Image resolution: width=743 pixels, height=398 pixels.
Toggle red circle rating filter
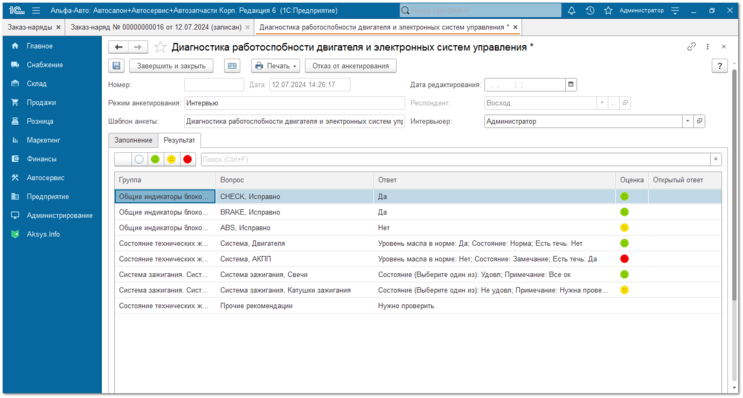[187, 159]
